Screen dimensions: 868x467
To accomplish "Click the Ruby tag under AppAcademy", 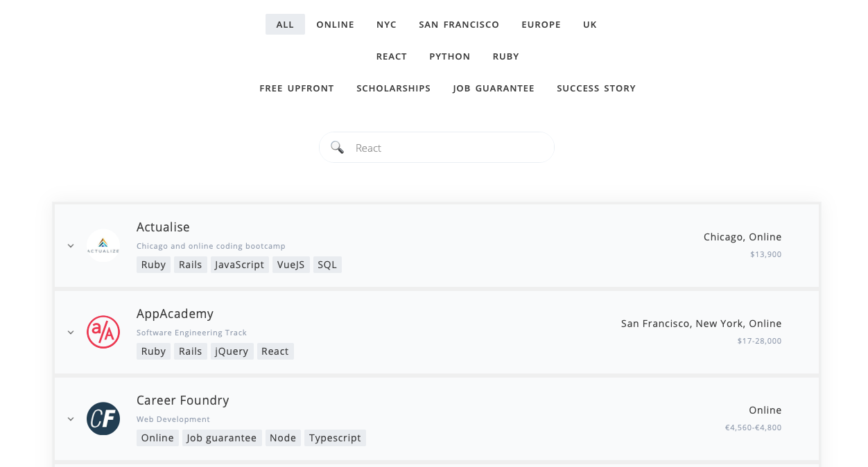I will (153, 351).
